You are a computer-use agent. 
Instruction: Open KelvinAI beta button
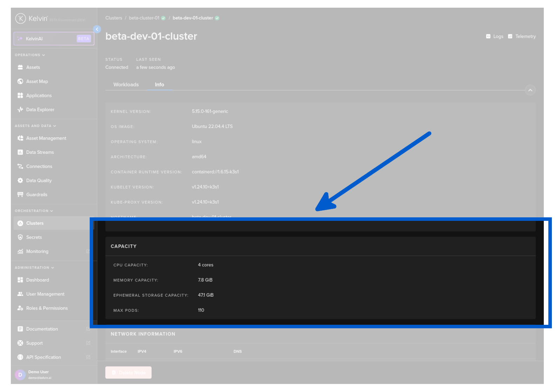tap(54, 38)
